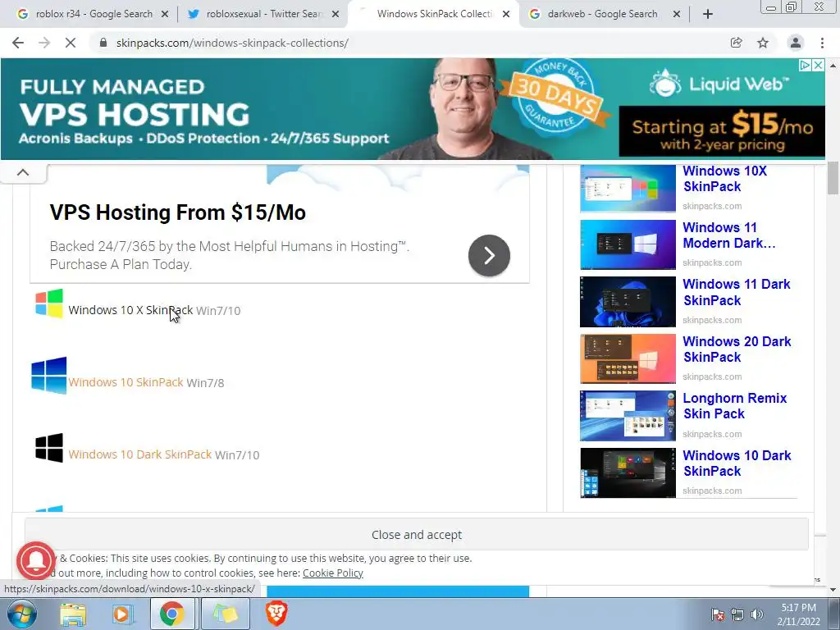Click Liquid Web VPS Hosting banner
The image size is (840, 630).
click(x=413, y=109)
